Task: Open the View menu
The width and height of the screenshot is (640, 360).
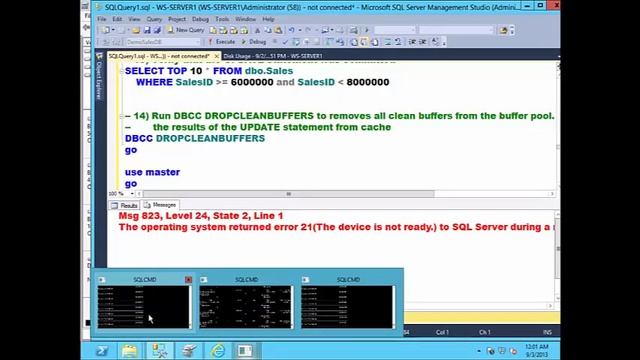Action: [134, 19]
